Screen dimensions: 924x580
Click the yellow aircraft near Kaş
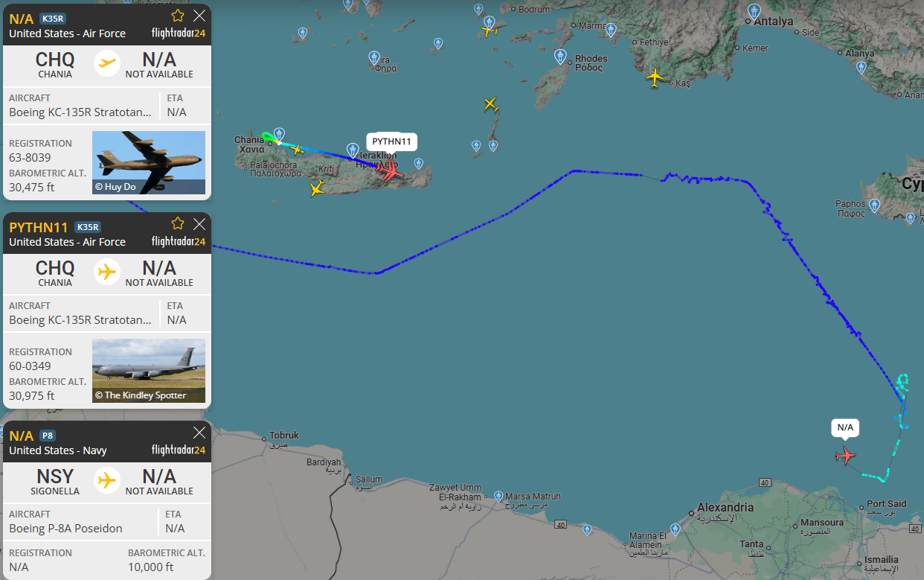pyautogui.click(x=654, y=77)
